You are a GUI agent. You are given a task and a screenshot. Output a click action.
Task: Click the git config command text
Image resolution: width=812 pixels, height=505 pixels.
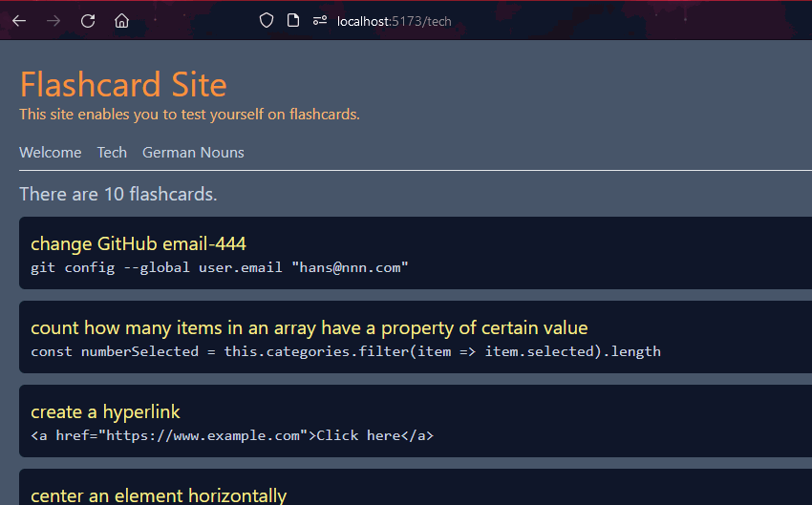click(220, 268)
